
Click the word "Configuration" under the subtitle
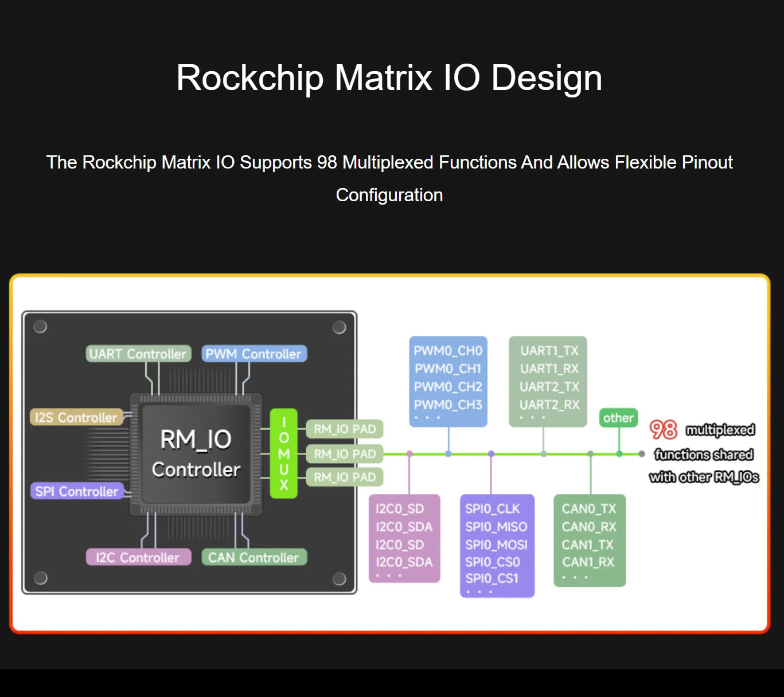pyautogui.click(x=389, y=195)
